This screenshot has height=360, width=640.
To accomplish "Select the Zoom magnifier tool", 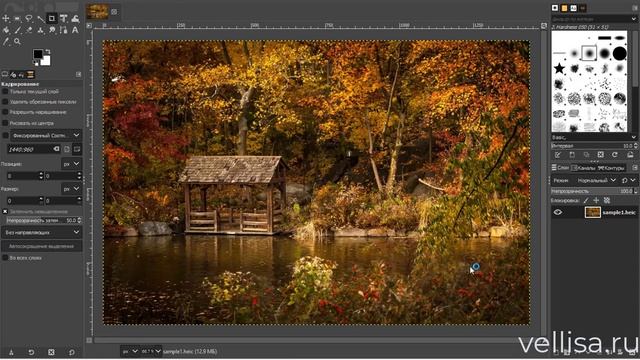I will click(17, 41).
